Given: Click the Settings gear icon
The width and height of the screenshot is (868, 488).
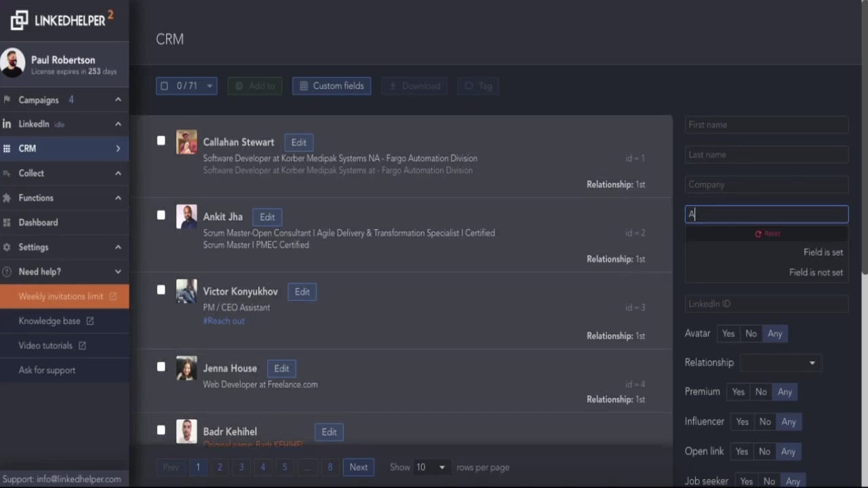Looking at the screenshot, I should click(7, 247).
